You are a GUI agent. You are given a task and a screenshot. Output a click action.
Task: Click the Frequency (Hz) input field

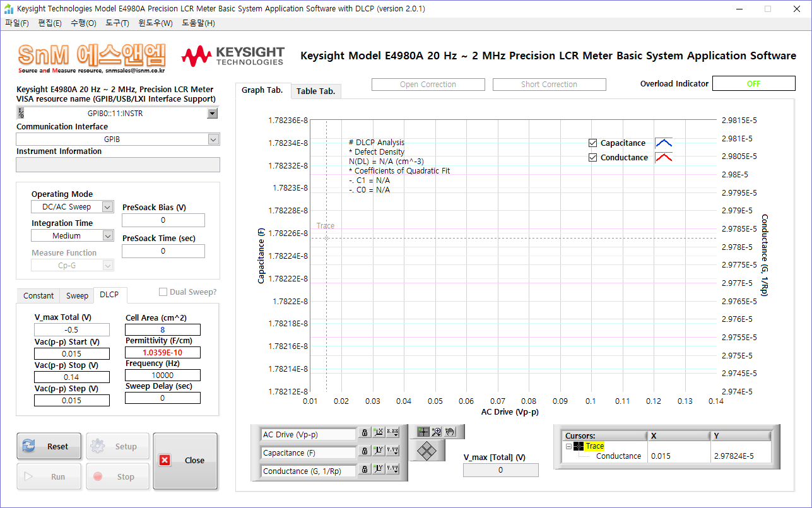[163, 375]
